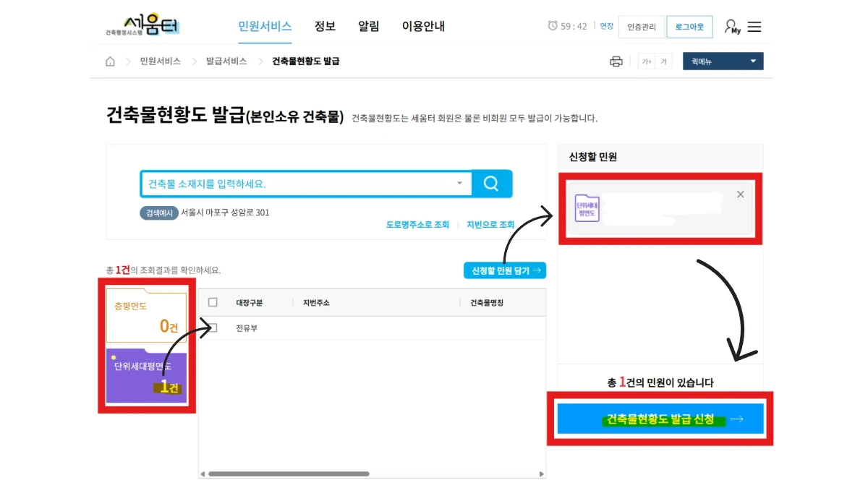868x488 pixels.
Task: Open the My profile icon
Action: pyautogui.click(x=732, y=27)
